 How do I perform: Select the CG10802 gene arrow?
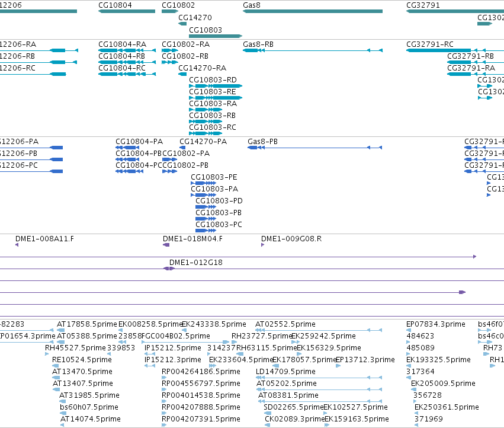(170, 11)
